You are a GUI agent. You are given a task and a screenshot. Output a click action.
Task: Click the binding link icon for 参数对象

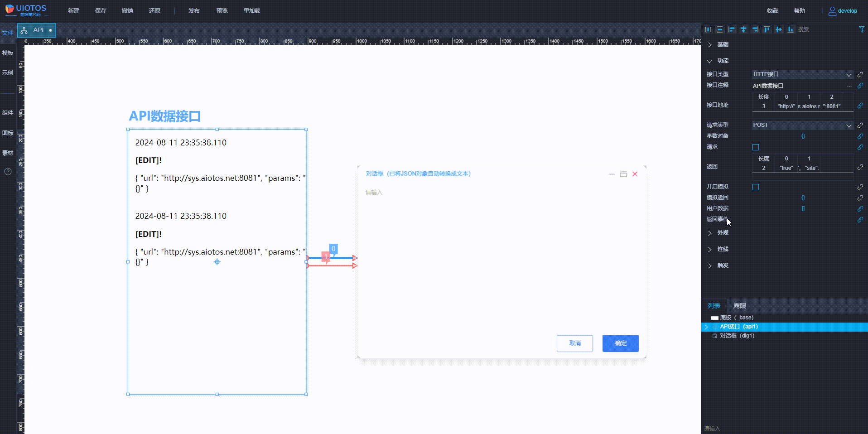click(860, 136)
